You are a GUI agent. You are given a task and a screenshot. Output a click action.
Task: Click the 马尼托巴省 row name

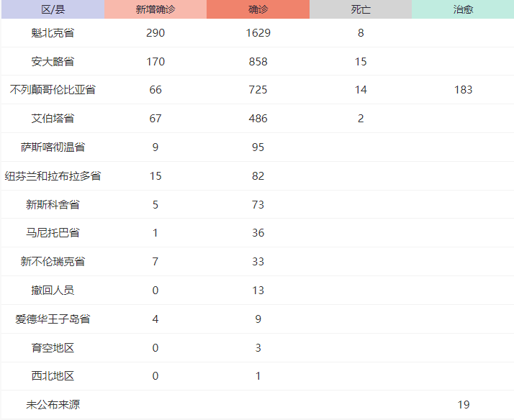pyautogui.click(x=53, y=233)
